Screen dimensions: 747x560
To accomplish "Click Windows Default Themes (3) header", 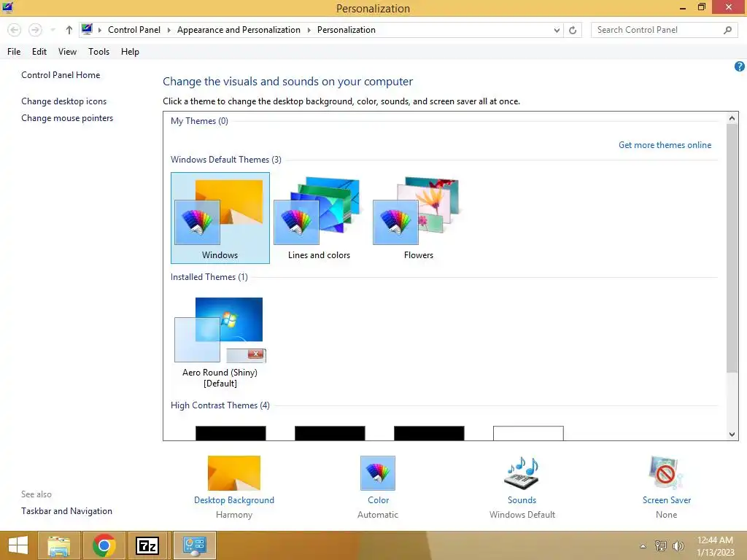I will point(226,160).
